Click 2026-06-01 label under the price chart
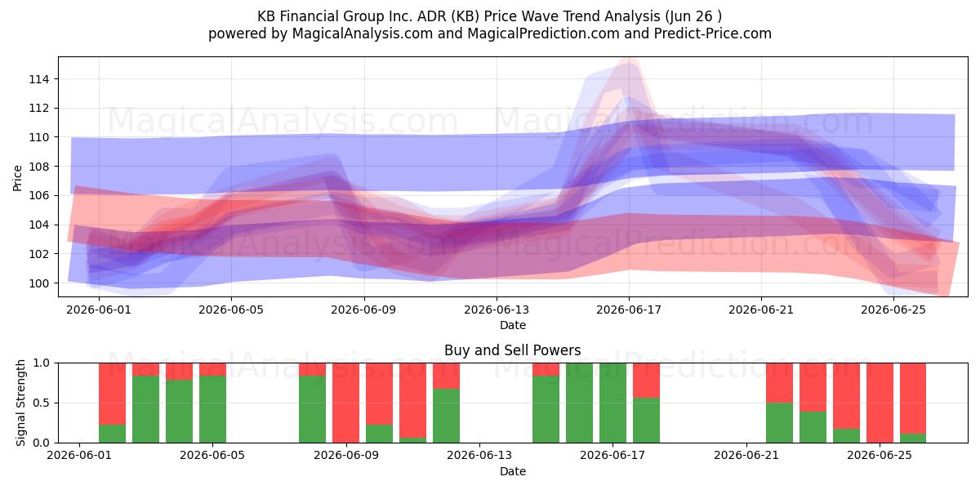980x490 pixels. [x=99, y=310]
